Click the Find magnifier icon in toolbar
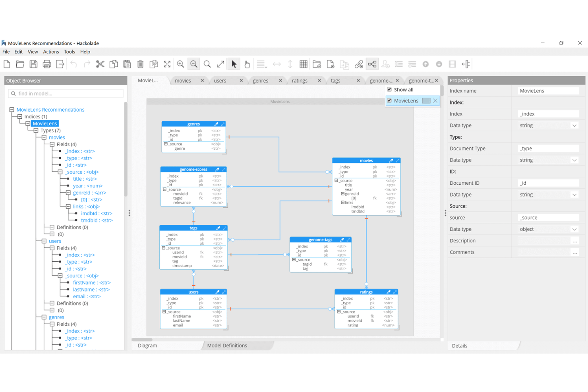Image resolution: width=588 pixels, height=392 pixels. click(207, 64)
